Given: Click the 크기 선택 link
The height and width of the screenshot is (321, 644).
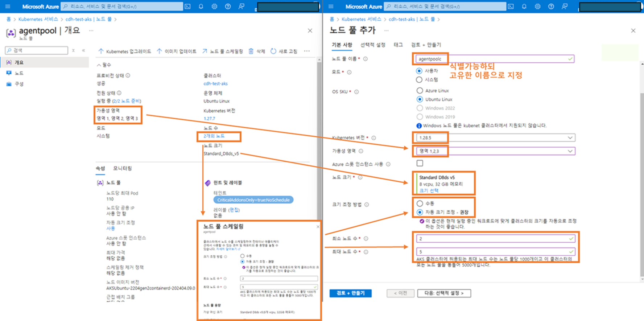Looking at the screenshot, I should tap(429, 190).
